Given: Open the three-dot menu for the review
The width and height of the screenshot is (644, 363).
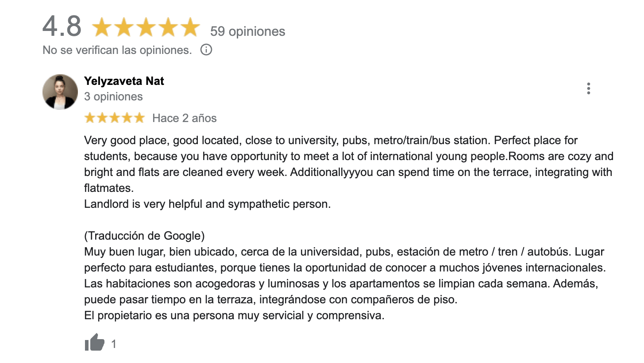Looking at the screenshot, I should pos(588,88).
